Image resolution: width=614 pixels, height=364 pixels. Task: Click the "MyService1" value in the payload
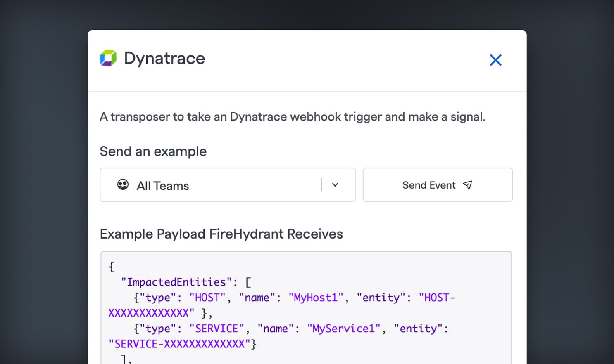point(344,329)
